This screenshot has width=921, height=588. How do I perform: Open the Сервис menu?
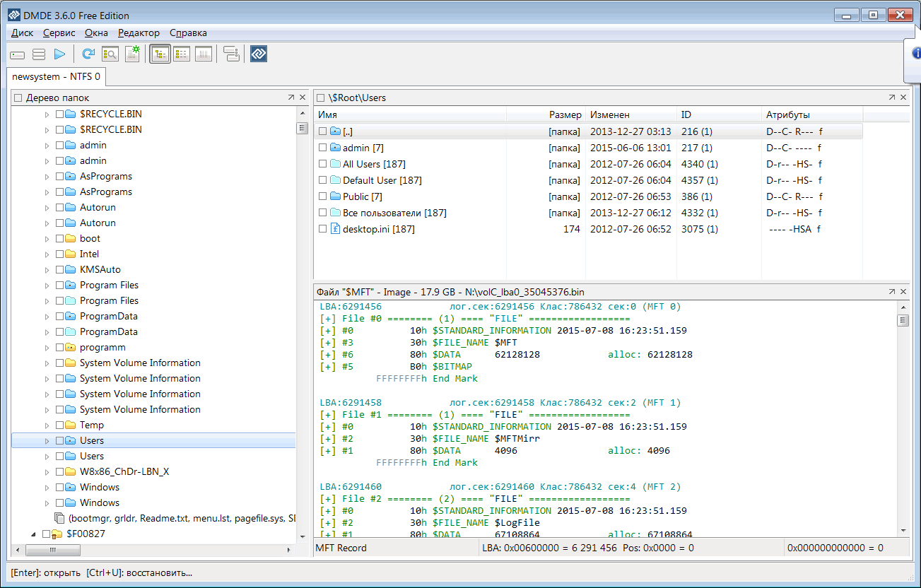pos(59,33)
